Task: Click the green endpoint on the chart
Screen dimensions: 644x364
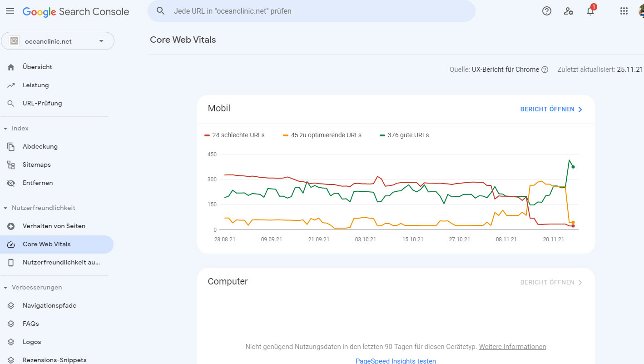Action: [x=573, y=167]
